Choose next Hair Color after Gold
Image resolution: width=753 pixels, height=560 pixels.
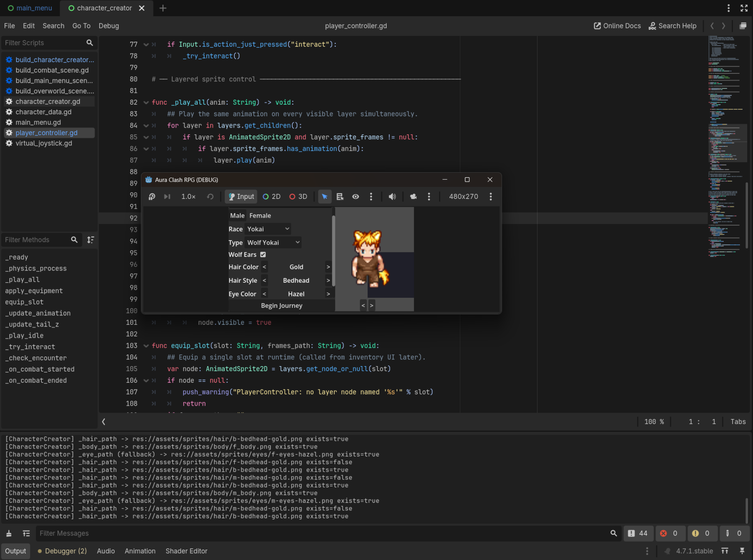pyautogui.click(x=328, y=267)
